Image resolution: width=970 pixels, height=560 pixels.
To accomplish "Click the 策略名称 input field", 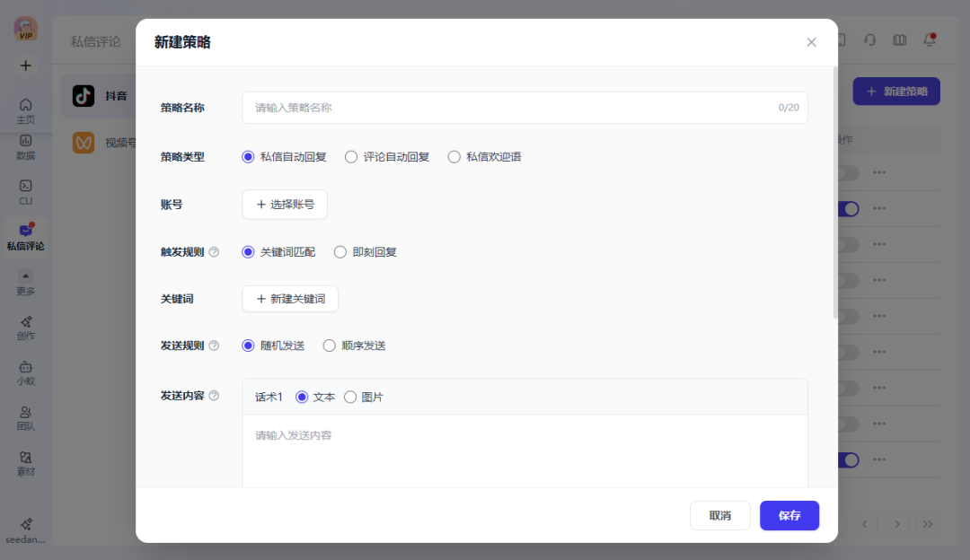I will tap(525, 108).
